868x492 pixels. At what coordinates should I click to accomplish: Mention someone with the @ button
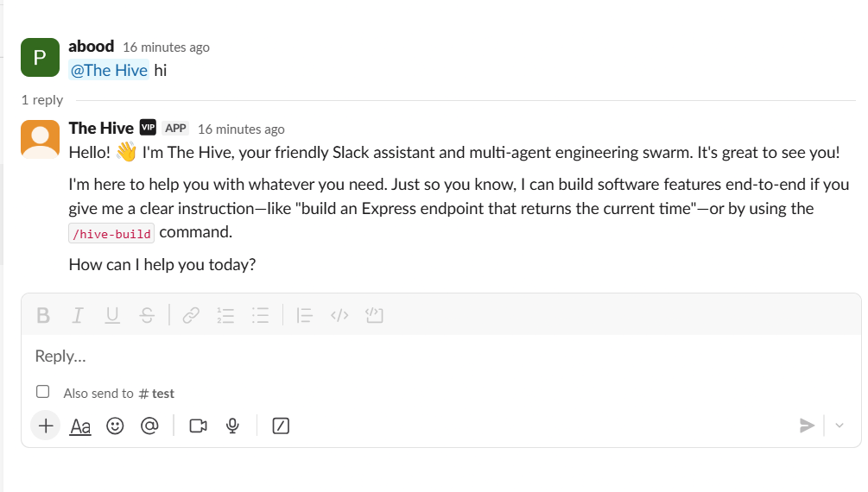[149, 426]
